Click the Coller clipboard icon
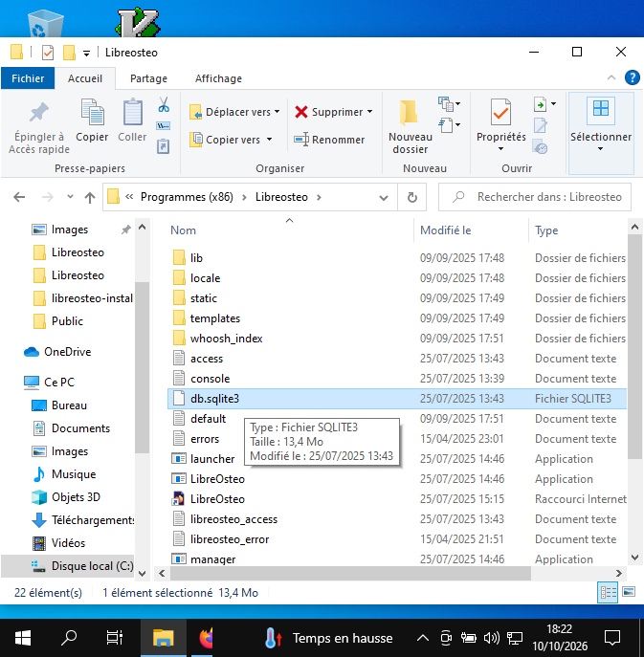 (x=132, y=112)
